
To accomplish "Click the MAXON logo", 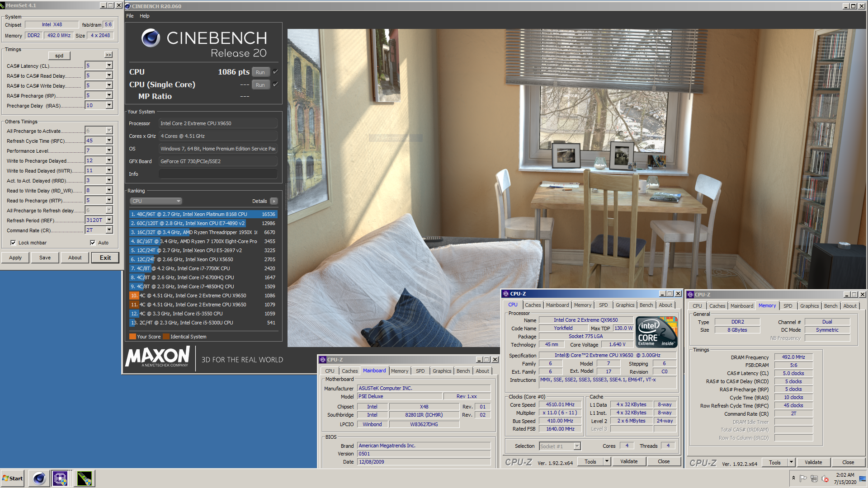I will [158, 357].
